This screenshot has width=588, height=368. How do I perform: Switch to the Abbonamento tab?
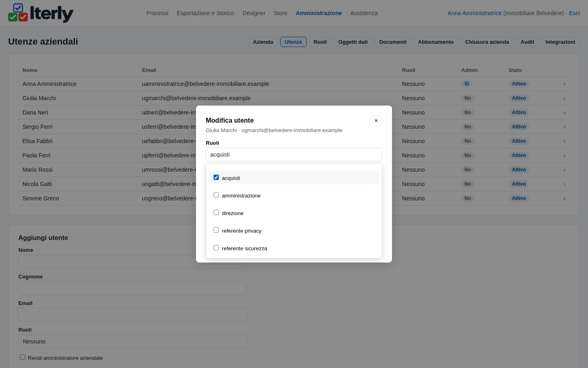pyautogui.click(x=436, y=42)
